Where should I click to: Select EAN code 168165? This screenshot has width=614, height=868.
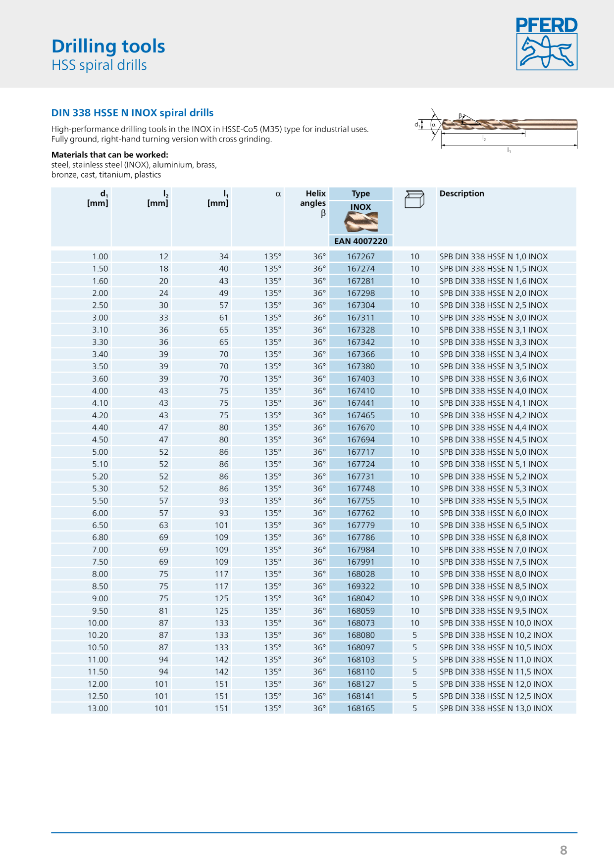[361, 708]
